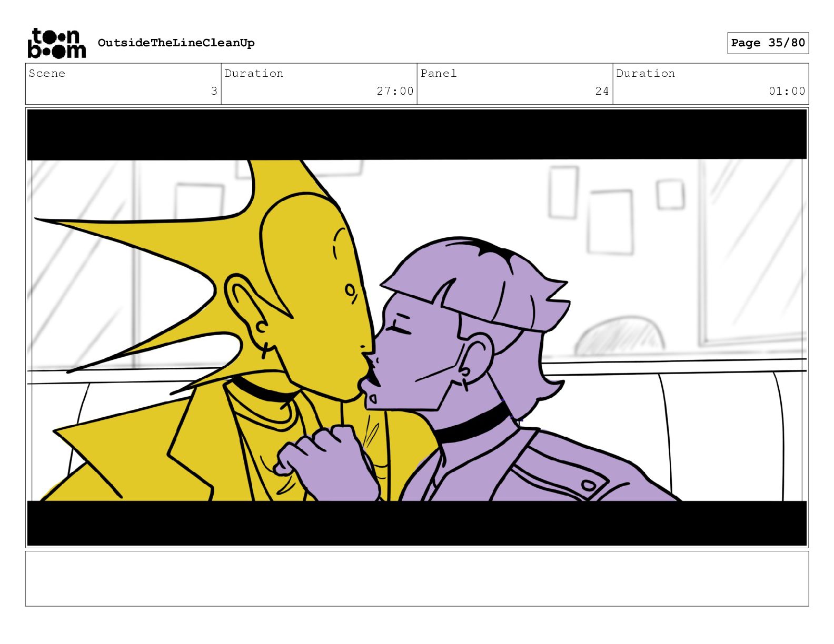Click the Page 35/80 indicator
834x644 pixels.
(768, 43)
